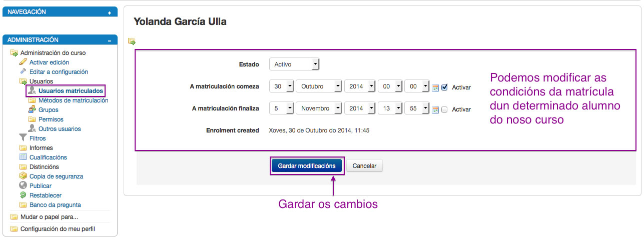This screenshot has height=242, width=644.
Task: Expand Configuración do meu perfil item
Action: tap(58, 229)
